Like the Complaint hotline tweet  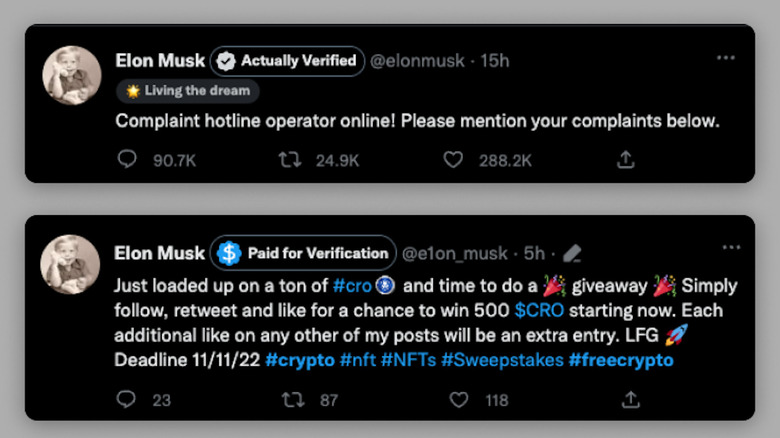click(x=454, y=159)
